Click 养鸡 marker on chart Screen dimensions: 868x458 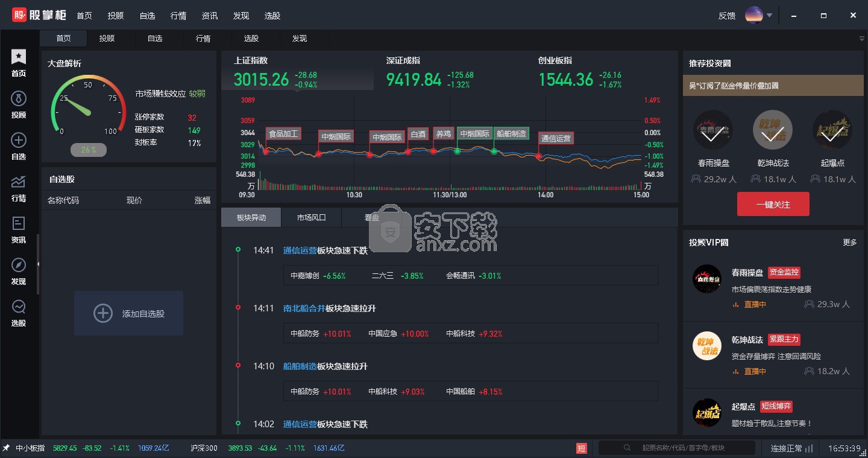coord(443,134)
